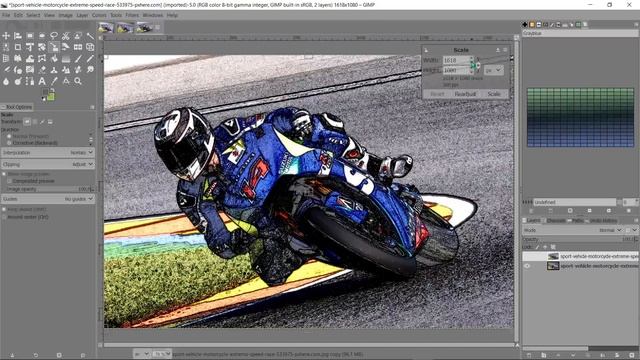Select the Measure compass tool
Viewport: 640px width, 360px height.
click(x=66, y=81)
